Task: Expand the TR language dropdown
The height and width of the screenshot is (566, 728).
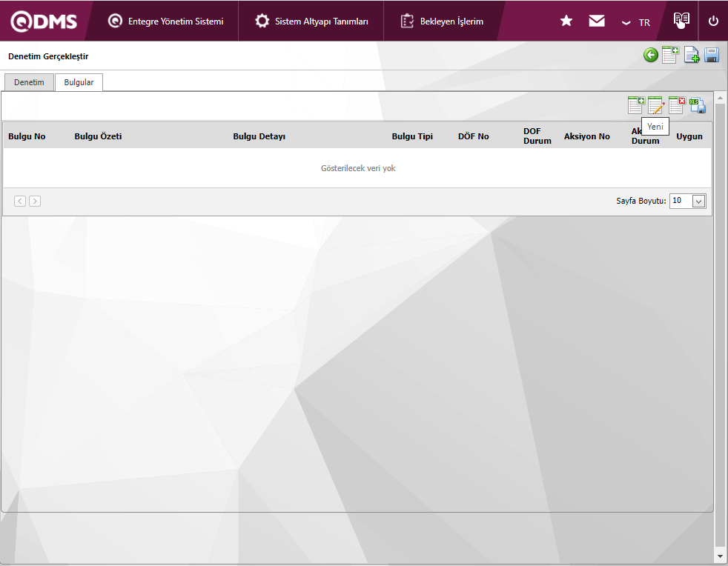Action: point(635,22)
